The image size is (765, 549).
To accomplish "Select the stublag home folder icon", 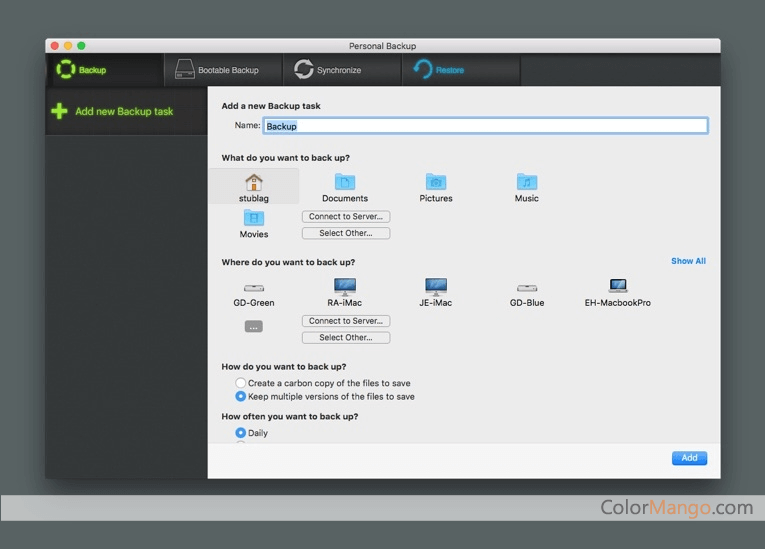I will coord(254,183).
